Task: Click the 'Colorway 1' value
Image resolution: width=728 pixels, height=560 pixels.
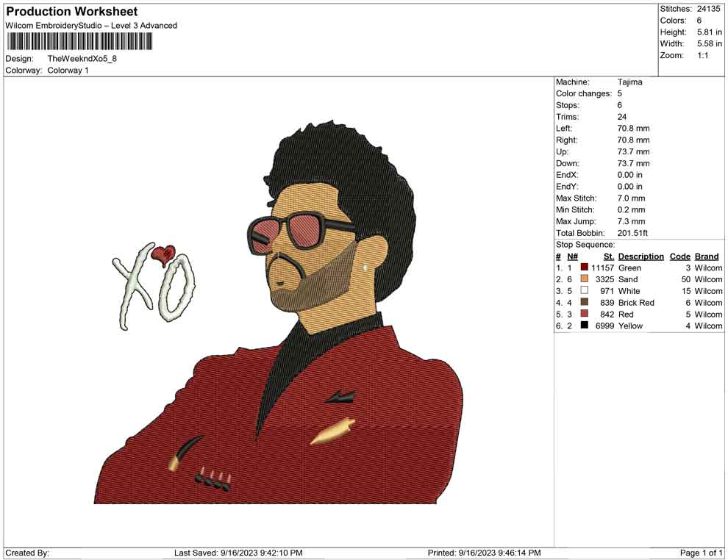Action: pyautogui.click(x=68, y=71)
